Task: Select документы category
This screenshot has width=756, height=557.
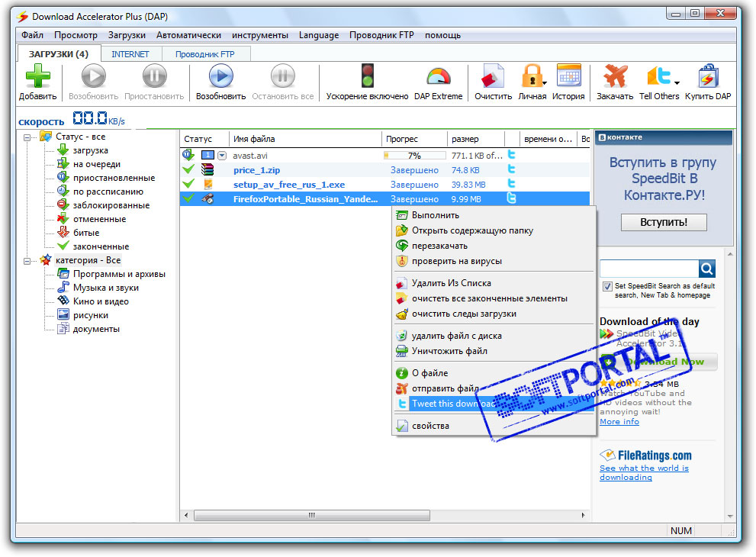Action: (x=96, y=329)
